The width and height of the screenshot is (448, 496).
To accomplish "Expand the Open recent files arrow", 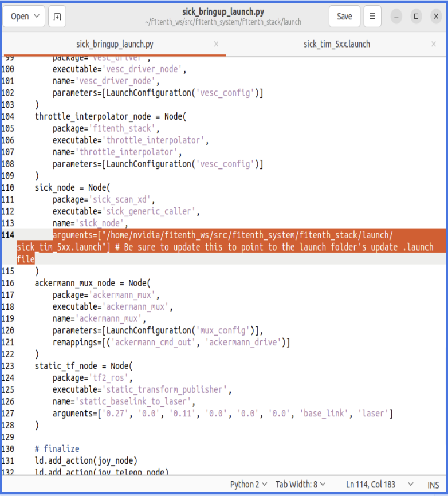I will 37,16.
